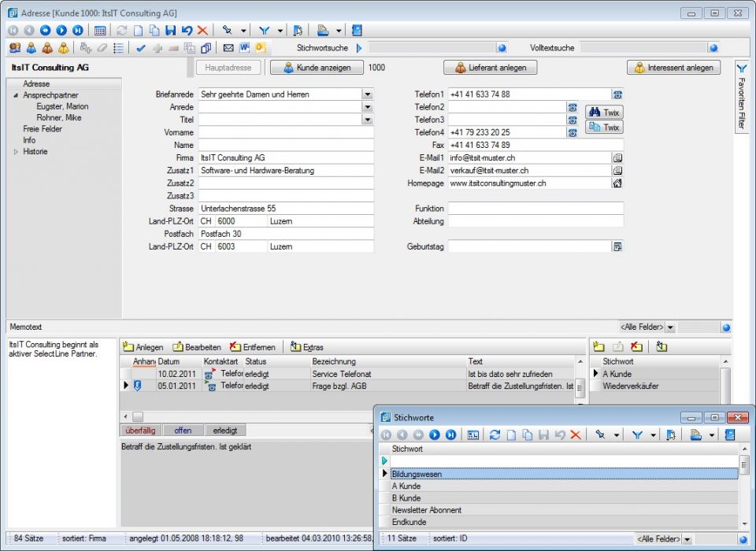Start the Volltextsuche with its blue globe icon

pos(713,48)
